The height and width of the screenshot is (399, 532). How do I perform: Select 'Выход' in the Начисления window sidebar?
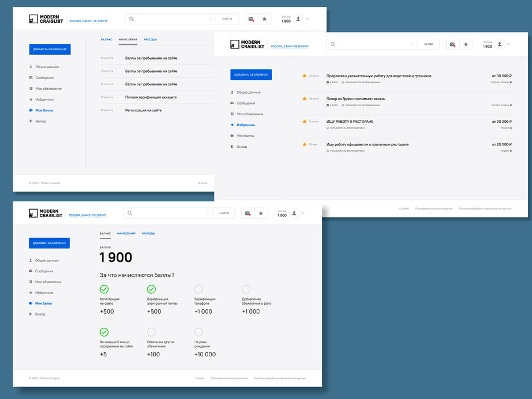pyautogui.click(x=38, y=121)
